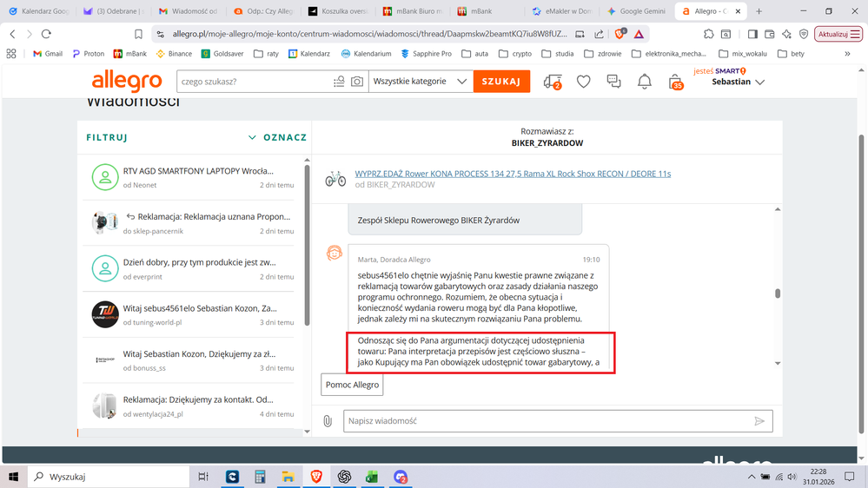
Task: Expand the Wszystkie kategorie dropdown
Action: coord(421,82)
